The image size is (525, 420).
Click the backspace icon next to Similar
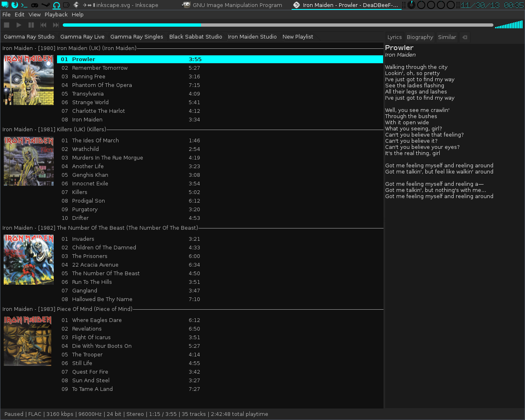pos(465,37)
